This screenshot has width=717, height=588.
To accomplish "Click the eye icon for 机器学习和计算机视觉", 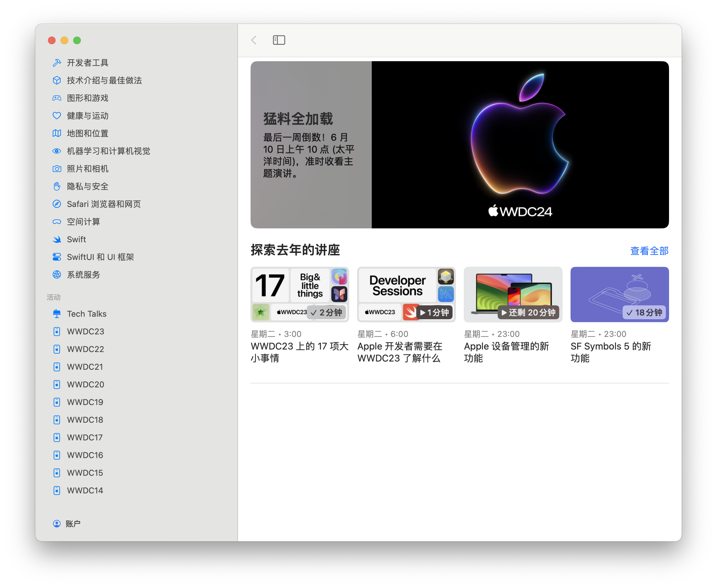I will point(56,151).
